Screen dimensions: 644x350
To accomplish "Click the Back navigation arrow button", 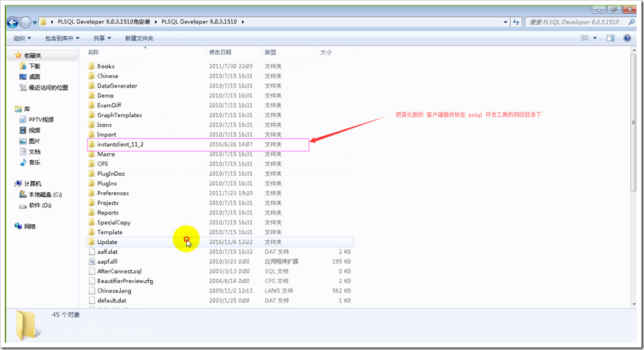I will click(x=12, y=22).
